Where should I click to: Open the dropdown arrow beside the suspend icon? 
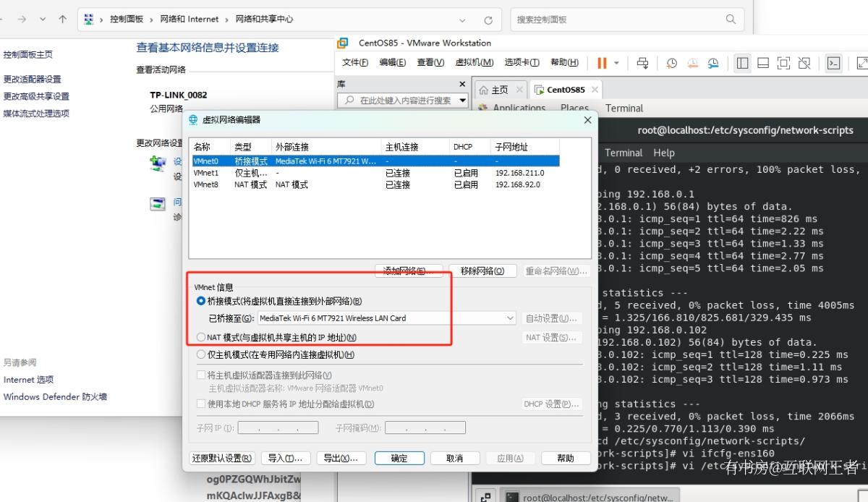(616, 63)
